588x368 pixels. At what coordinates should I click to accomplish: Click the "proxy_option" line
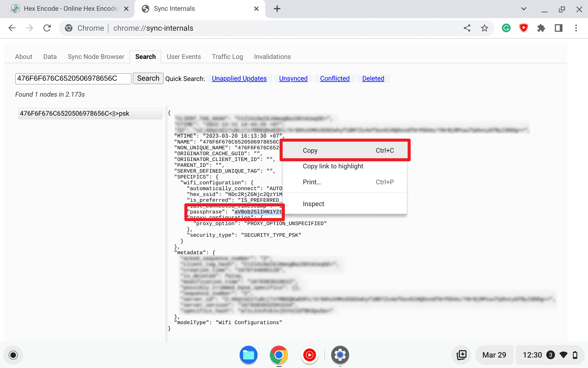point(260,224)
